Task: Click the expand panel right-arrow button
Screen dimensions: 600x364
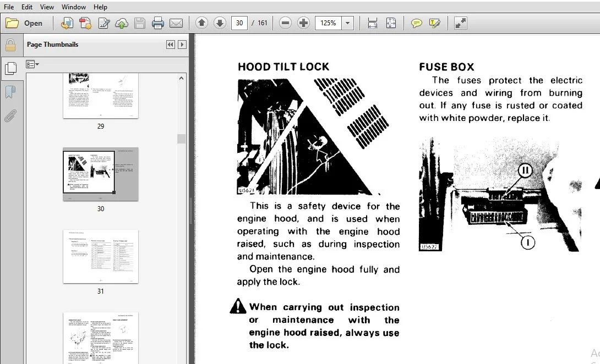Action: (x=182, y=45)
